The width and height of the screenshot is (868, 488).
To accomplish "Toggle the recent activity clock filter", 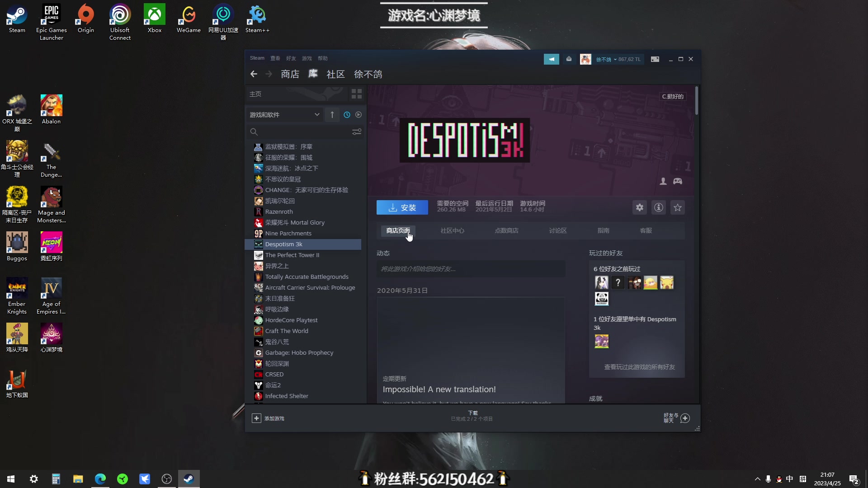I will pyautogui.click(x=347, y=115).
